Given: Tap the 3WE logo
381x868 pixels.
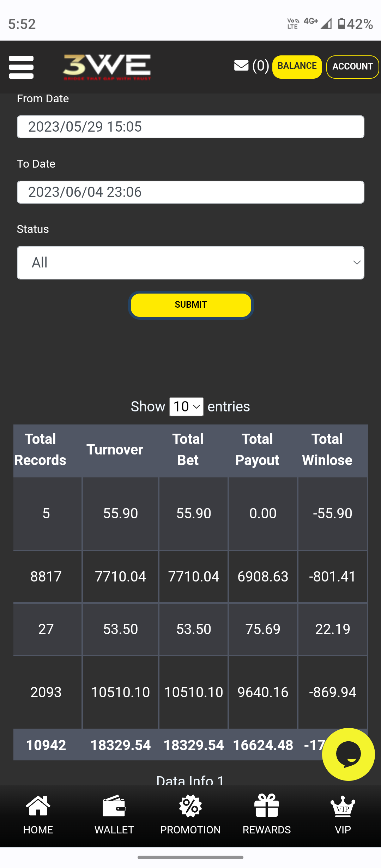Looking at the screenshot, I should 107,67.
